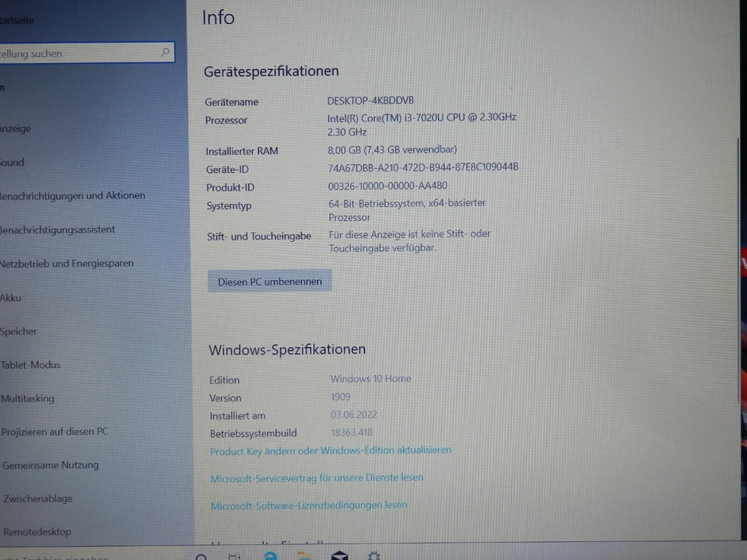This screenshot has width=747, height=560.
Task: Open Microsoft Edge from the taskbar
Action: click(x=270, y=555)
